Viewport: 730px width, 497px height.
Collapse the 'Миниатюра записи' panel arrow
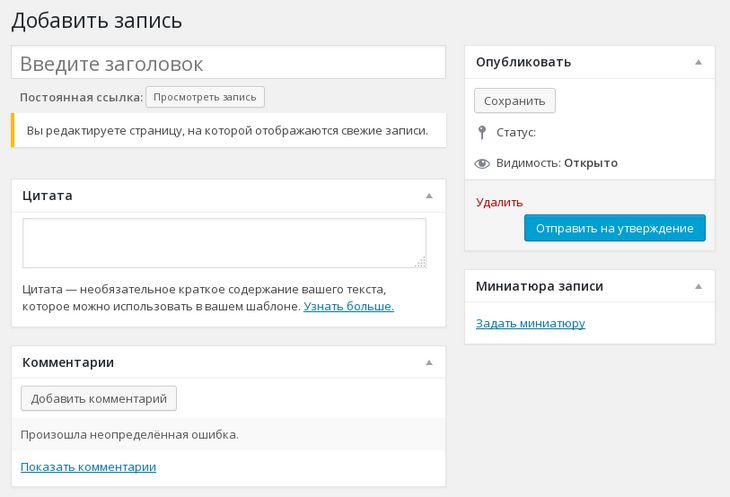point(698,286)
